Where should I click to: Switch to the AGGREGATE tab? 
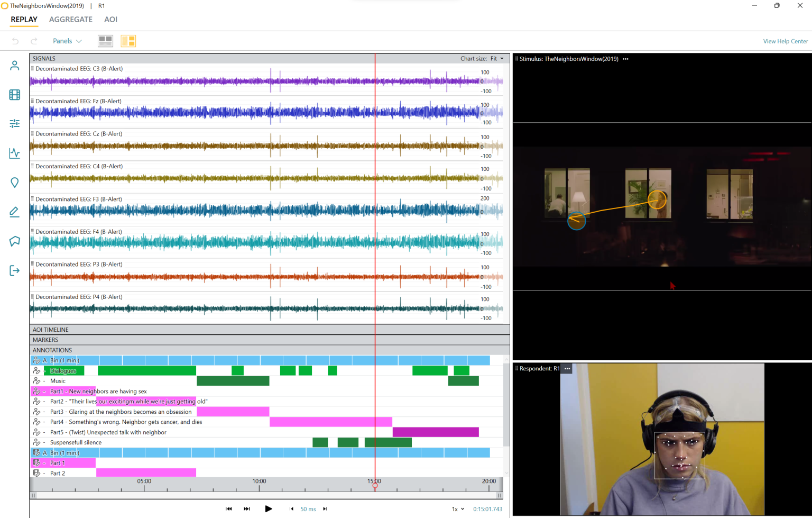coord(71,20)
